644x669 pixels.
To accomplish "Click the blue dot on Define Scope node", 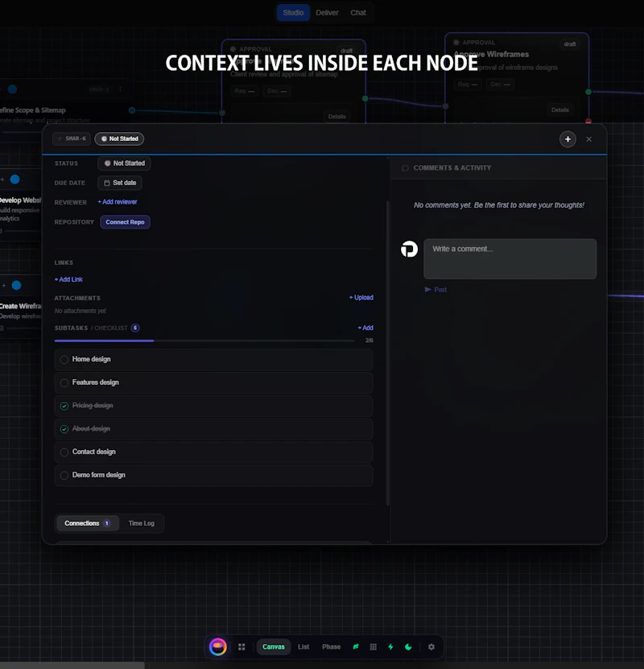I will click(12, 89).
